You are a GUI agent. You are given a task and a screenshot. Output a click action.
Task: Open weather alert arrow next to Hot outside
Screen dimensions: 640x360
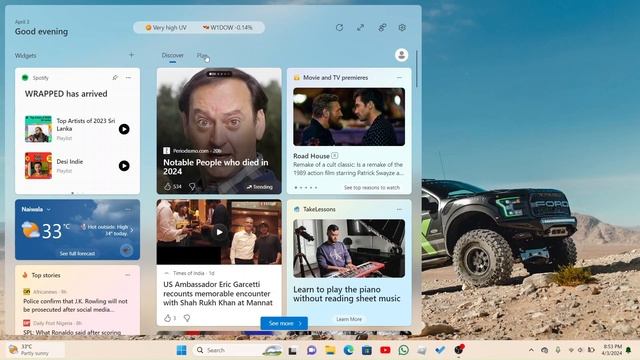tap(132, 230)
